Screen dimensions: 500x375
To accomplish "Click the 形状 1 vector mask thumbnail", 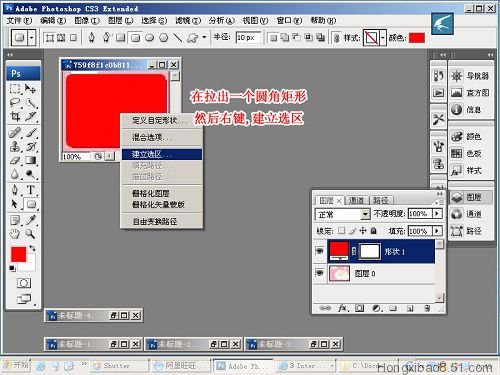I will point(370,251).
